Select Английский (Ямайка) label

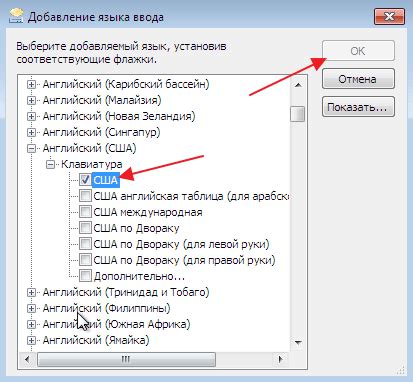click(96, 340)
